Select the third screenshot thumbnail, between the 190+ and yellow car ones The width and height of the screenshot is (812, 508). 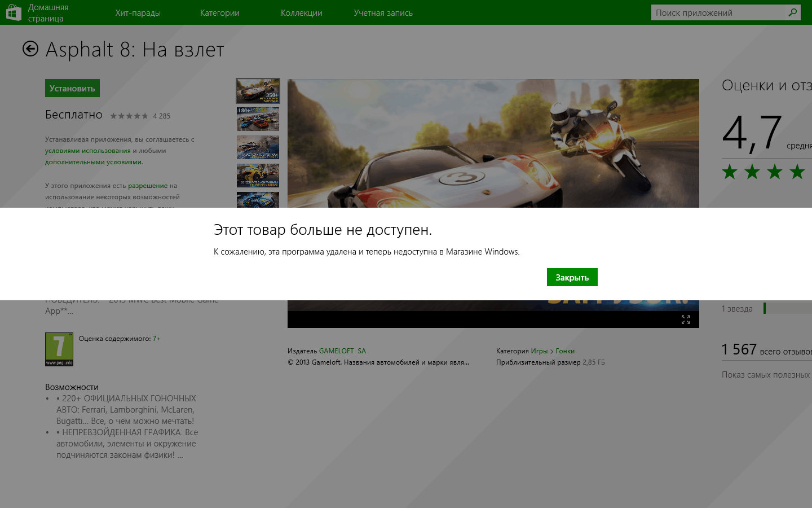click(x=258, y=147)
